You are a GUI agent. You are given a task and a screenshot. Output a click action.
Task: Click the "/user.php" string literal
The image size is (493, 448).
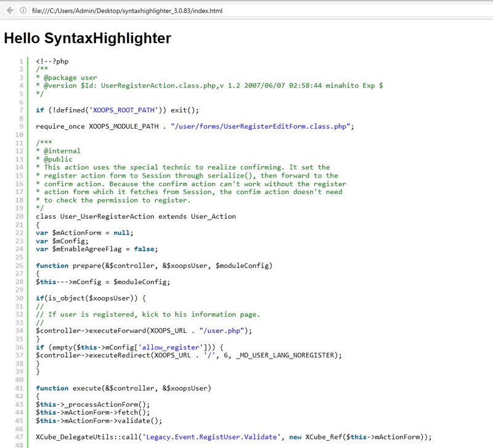pos(222,331)
